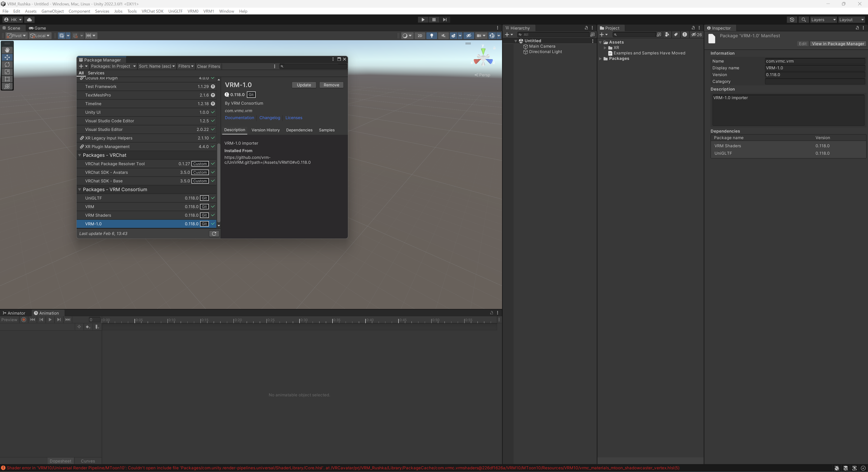Toggle scene audio mute
Image resolution: width=868 pixels, height=472 pixels.
[443, 36]
